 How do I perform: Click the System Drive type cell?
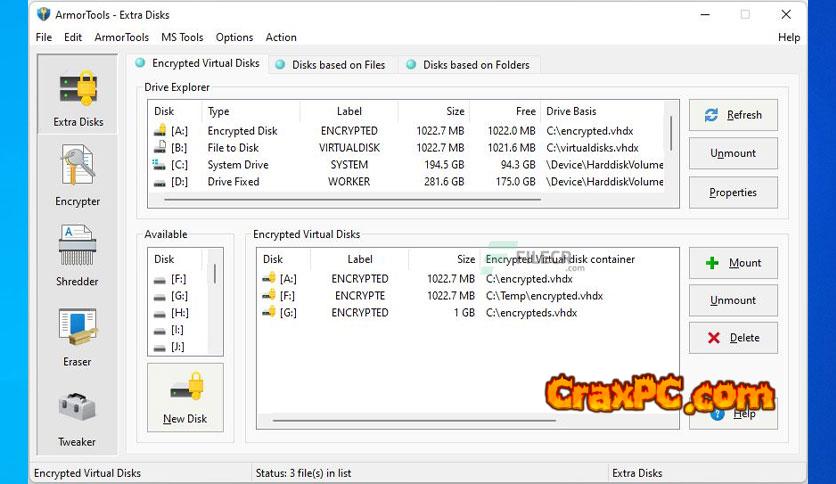(x=238, y=165)
